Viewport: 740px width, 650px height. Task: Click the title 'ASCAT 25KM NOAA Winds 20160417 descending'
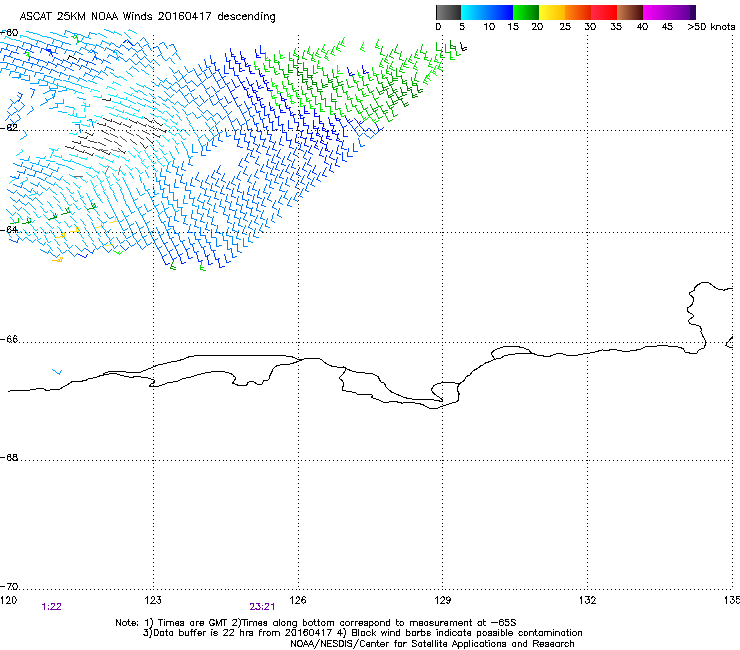coord(147,17)
